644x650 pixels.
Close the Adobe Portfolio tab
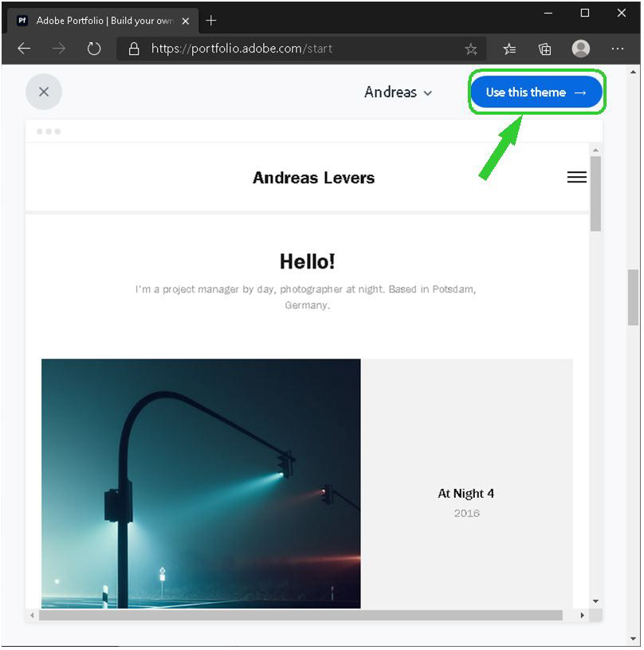coord(186,21)
